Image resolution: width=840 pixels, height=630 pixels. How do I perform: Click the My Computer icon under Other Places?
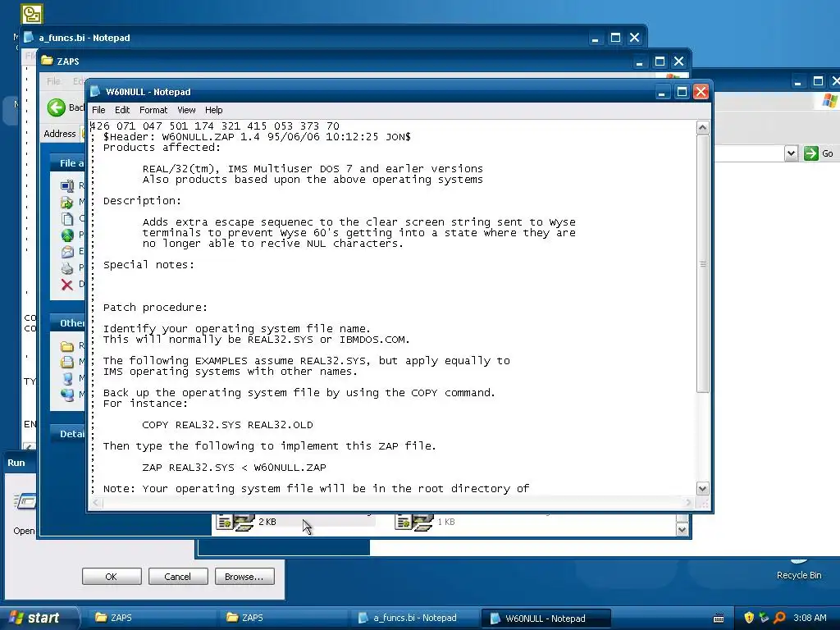67,378
